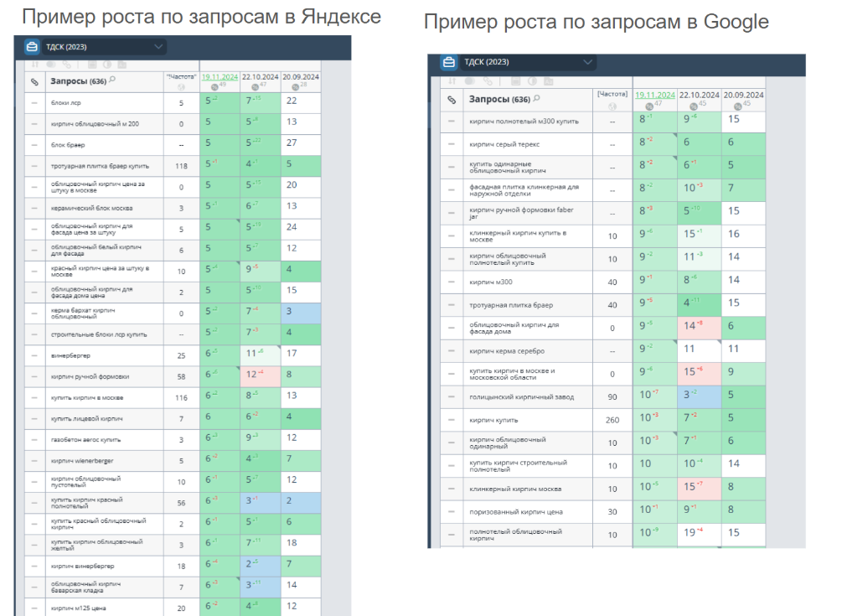Click chain link toolbar icon in Яндекс panel

[x=66, y=65]
